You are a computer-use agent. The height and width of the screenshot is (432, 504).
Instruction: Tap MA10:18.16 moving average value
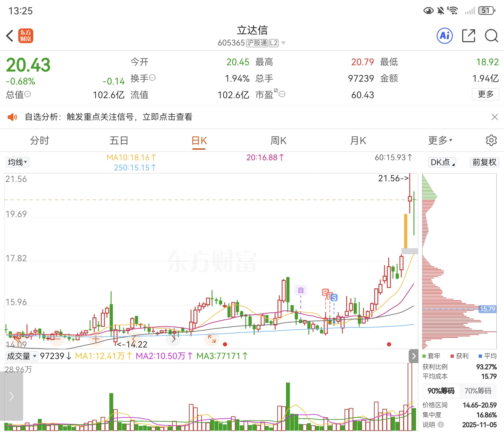[131, 157]
